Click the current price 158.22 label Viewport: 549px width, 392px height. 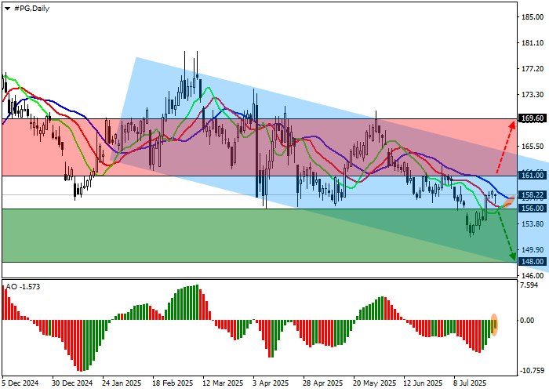coord(532,195)
